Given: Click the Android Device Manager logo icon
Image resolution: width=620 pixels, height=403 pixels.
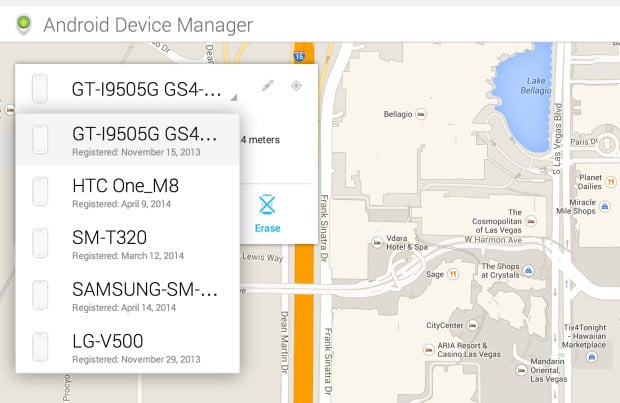Looking at the screenshot, I should click(x=24, y=24).
